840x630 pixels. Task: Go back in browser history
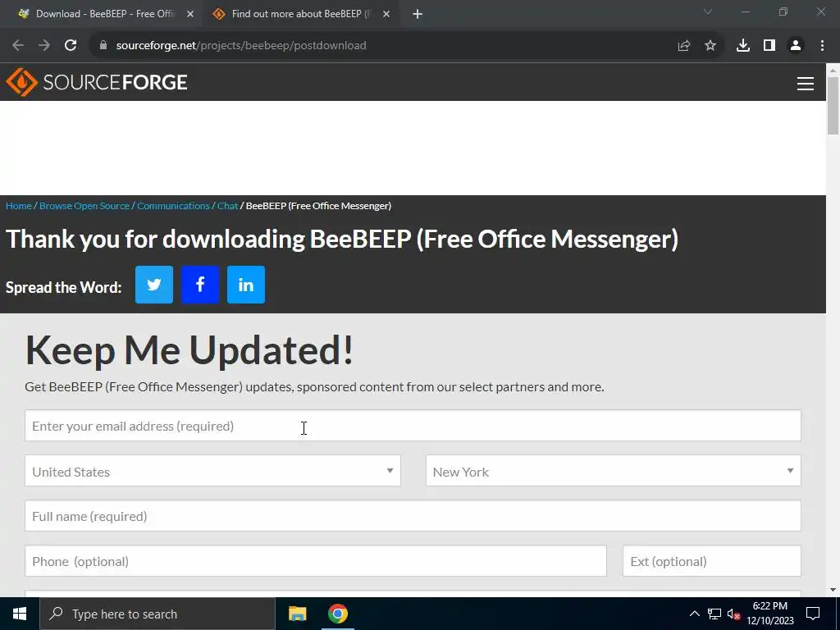pos(18,46)
